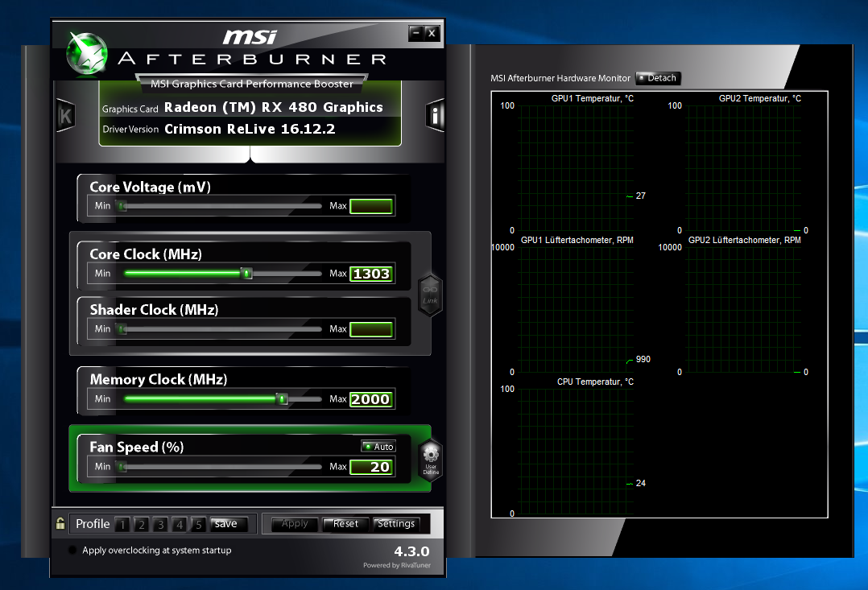Click the CPU Temperatur graph
The width and height of the screenshot is (868, 590).
(576, 451)
